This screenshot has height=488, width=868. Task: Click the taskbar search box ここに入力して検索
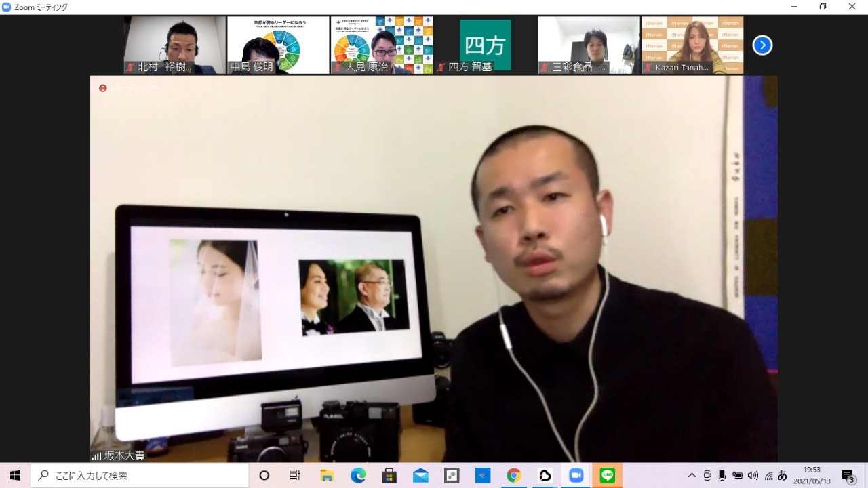140,475
